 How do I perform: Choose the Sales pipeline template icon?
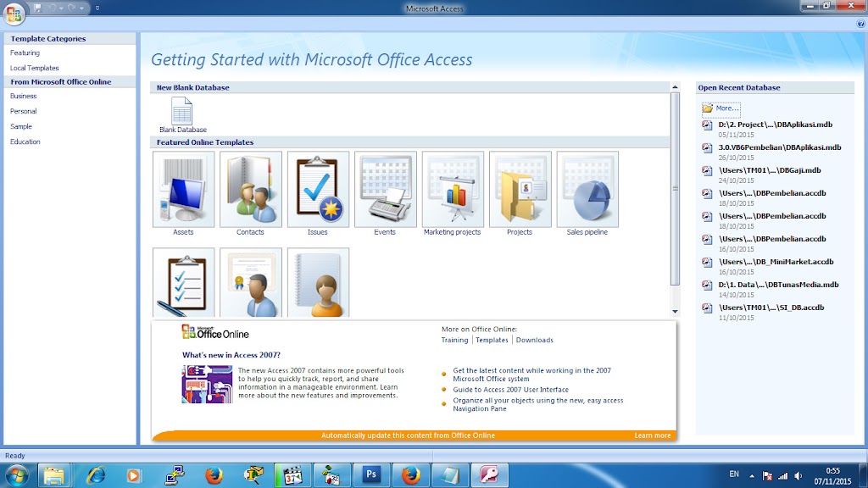[587, 189]
